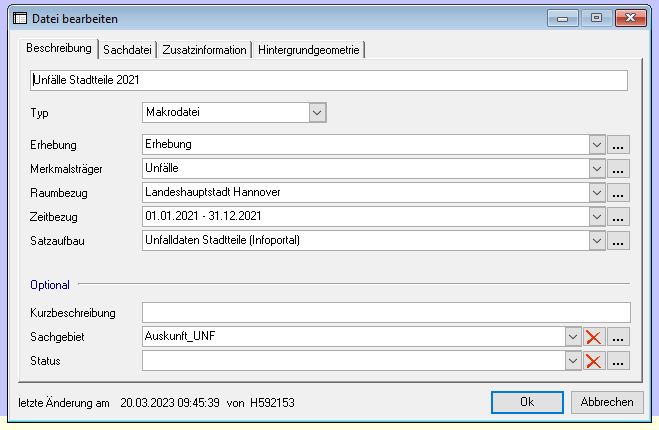Open Zeitbezug dropdown with date range
659x430 pixels.
coord(598,217)
